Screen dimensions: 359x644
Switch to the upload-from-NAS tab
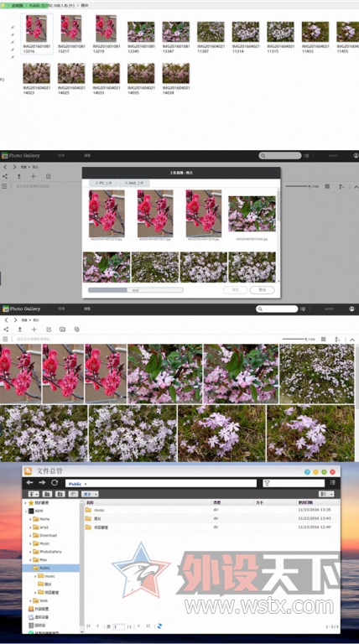click(x=134, y=183)
